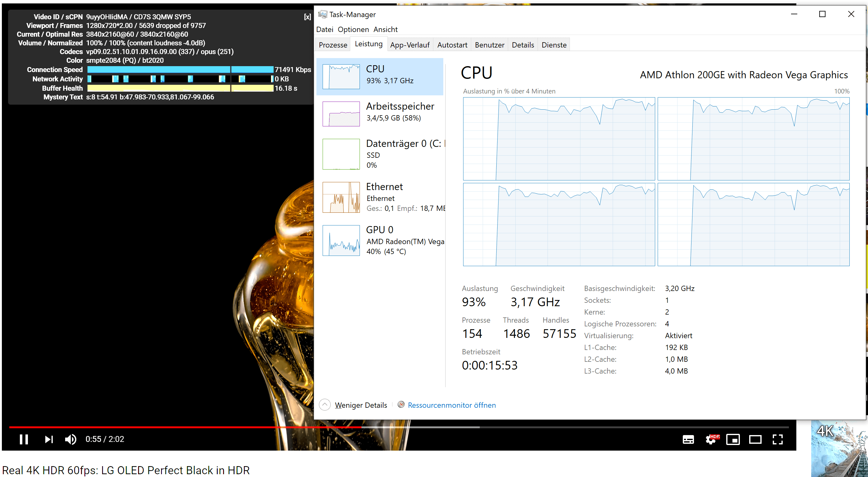Open the 4K suggested video thumbnail

pos(839,448)
